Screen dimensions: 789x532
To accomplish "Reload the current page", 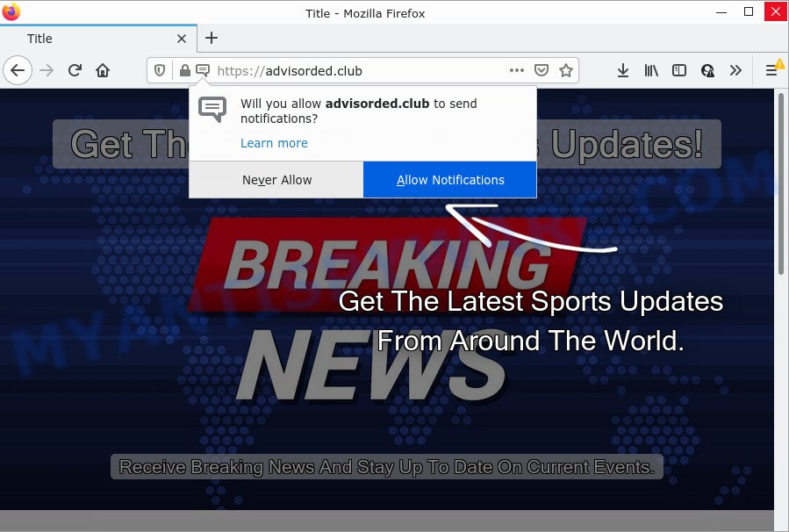I will click(75, 70).
